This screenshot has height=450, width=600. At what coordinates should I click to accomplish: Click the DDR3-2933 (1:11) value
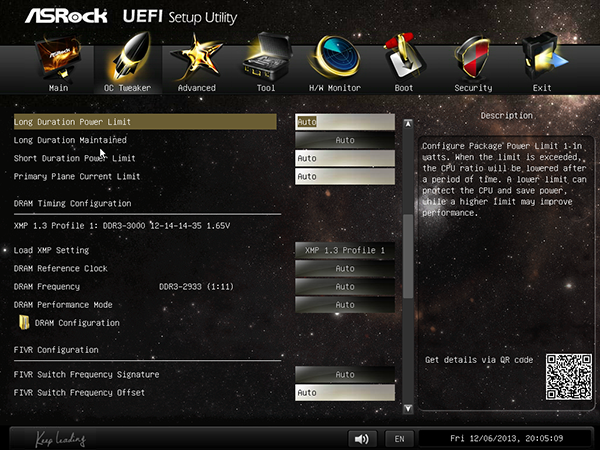pyautogui.click(x=196, y=287)
